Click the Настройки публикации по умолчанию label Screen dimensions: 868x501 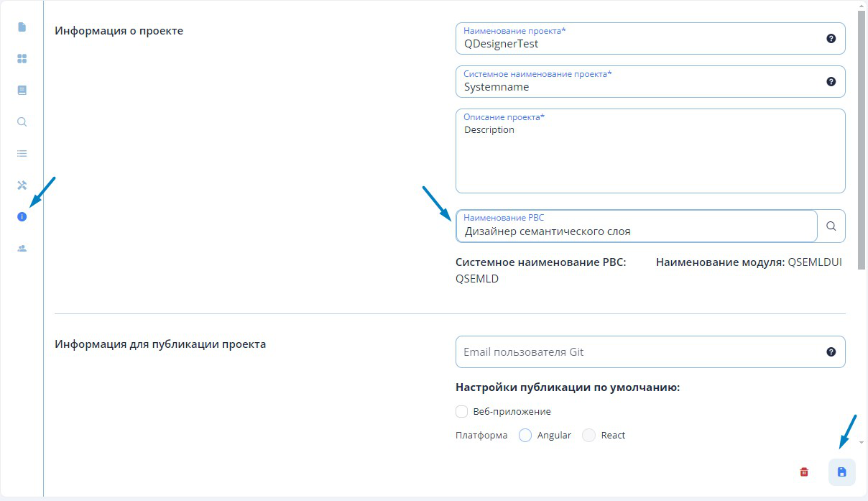tap(568, 387)
